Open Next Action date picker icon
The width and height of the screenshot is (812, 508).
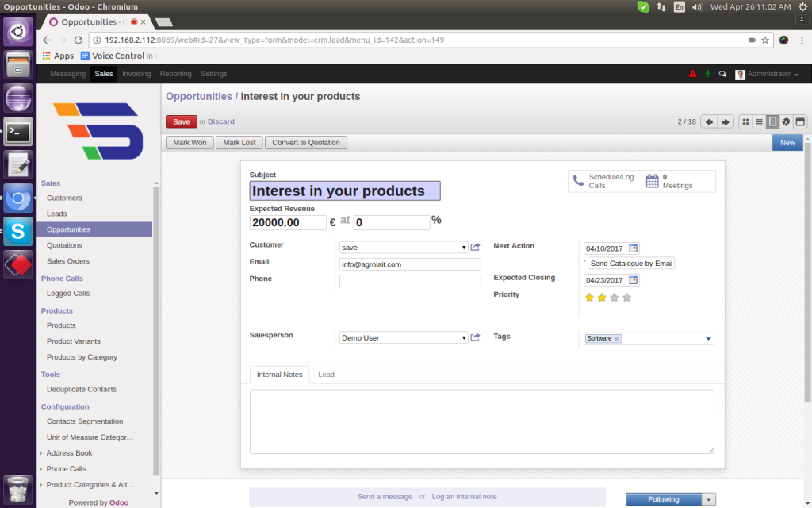click(633, 248)
